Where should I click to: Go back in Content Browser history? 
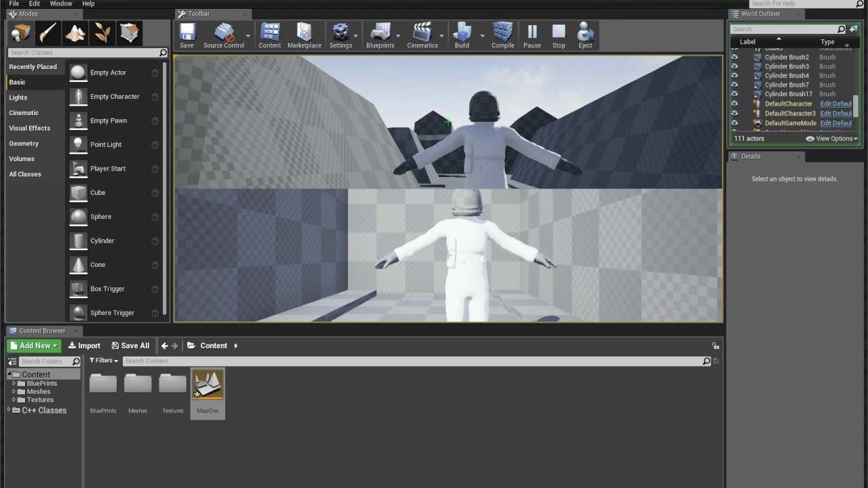tap(164, 346)
